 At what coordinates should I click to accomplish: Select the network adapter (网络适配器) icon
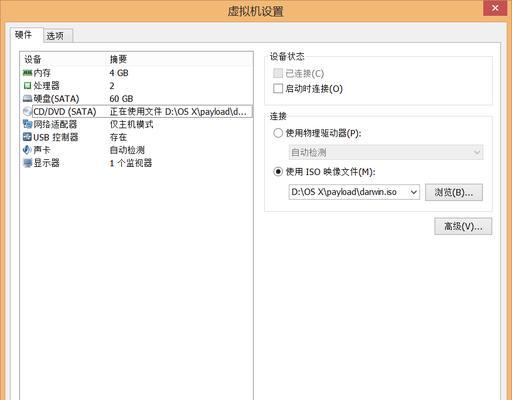(27, 124)
